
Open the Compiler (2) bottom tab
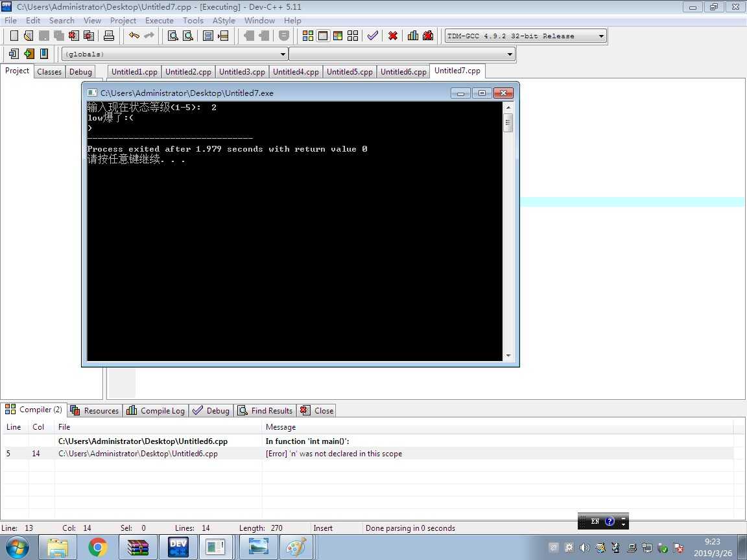tap(34, 410)
